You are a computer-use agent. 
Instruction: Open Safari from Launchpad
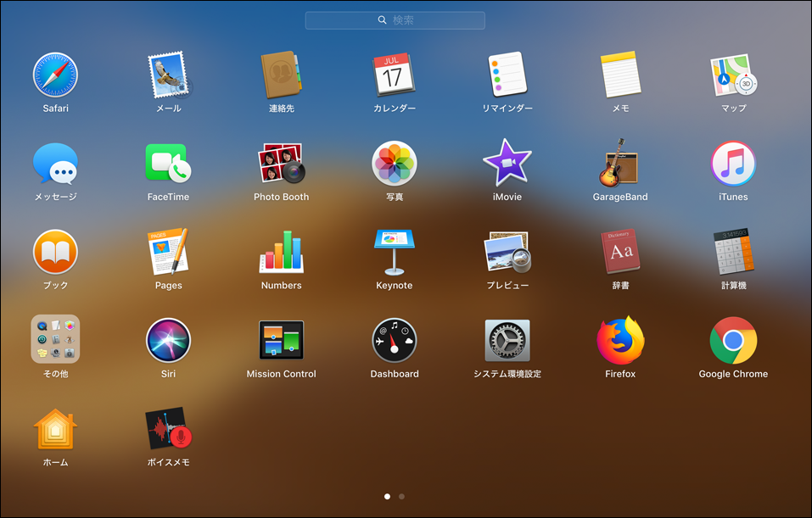pyautogui.click(x=55, y=75)
